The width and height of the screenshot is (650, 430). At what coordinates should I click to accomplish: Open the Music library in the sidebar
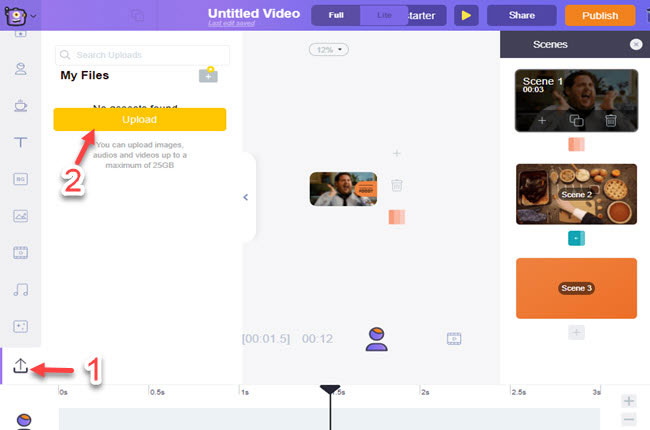[20, 290]
